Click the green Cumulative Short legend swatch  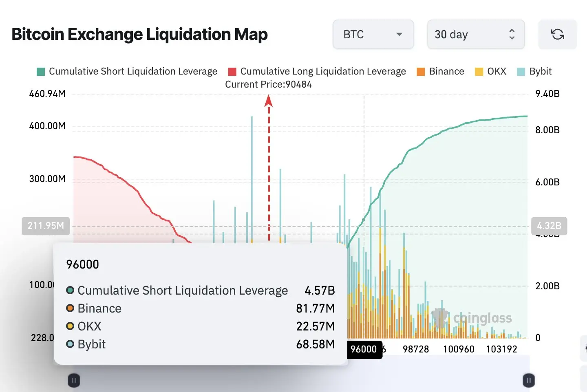point(40,72)
